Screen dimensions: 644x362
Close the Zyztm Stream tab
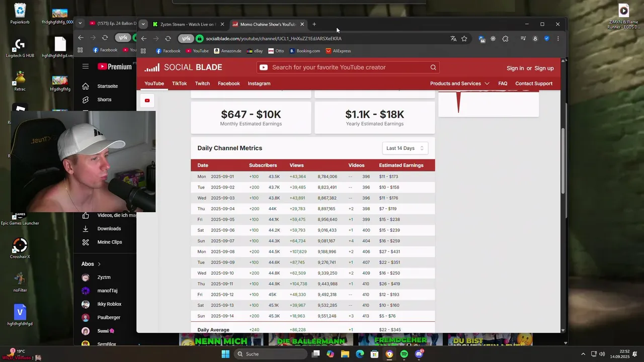coord(222,24)
